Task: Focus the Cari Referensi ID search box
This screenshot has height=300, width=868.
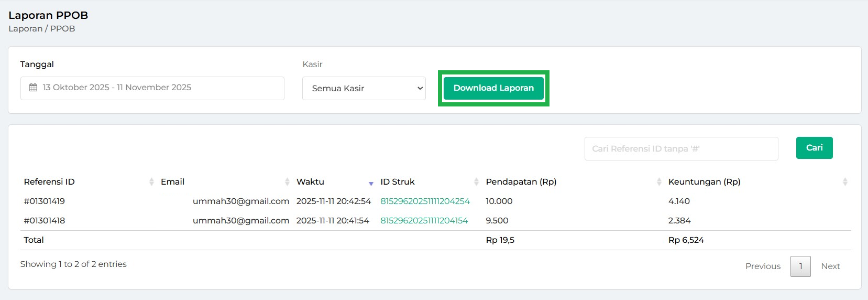Action: 681,149
